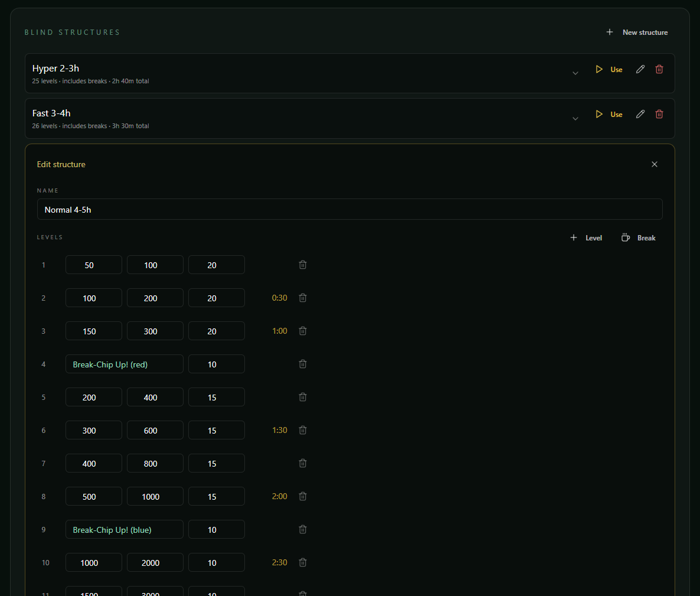Image resolution: width=700 pixels, height=596 pixels.
Task: Edit level 1 duration of 20 minutes
Action: (217, 265)
